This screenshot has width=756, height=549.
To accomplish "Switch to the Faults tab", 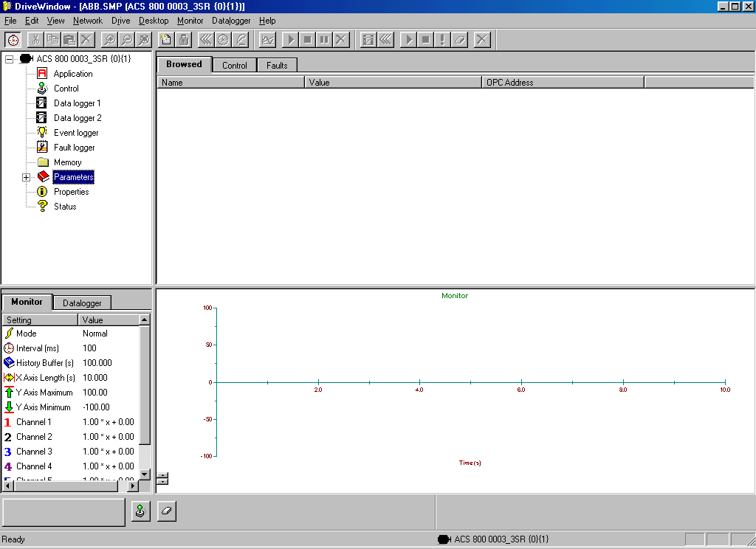I will [x=277, y=66].
